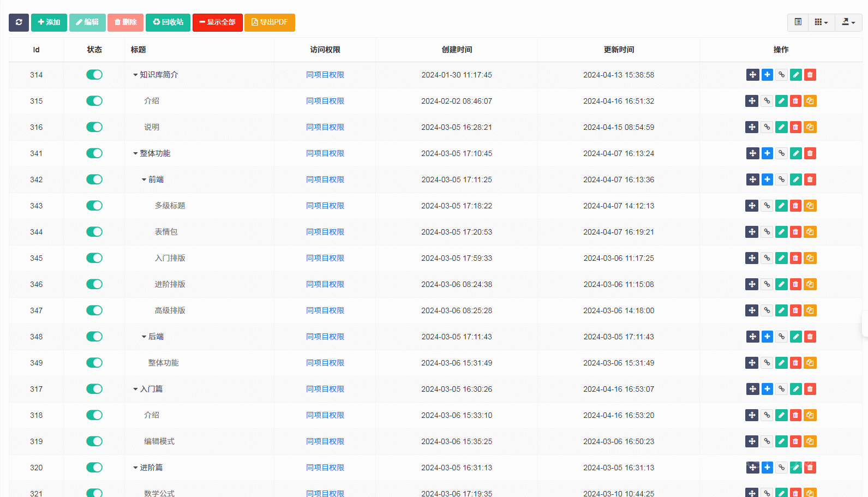868x497 pixels.
Task: Disable the status switch for row 344
Action: click(x=94, y=232)
